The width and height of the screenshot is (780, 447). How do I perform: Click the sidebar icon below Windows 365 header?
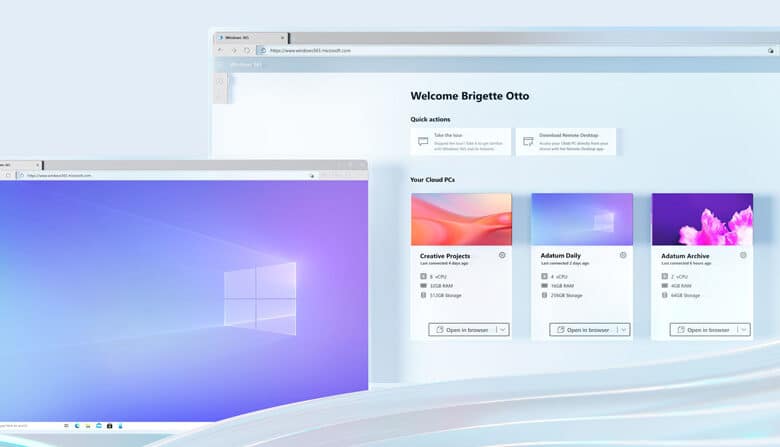[x=220, y=82]
